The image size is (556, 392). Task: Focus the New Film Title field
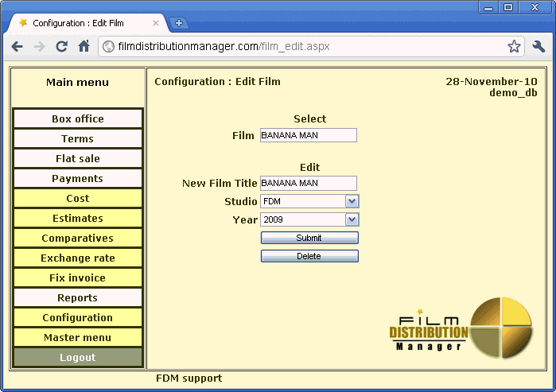coord(308,183)
